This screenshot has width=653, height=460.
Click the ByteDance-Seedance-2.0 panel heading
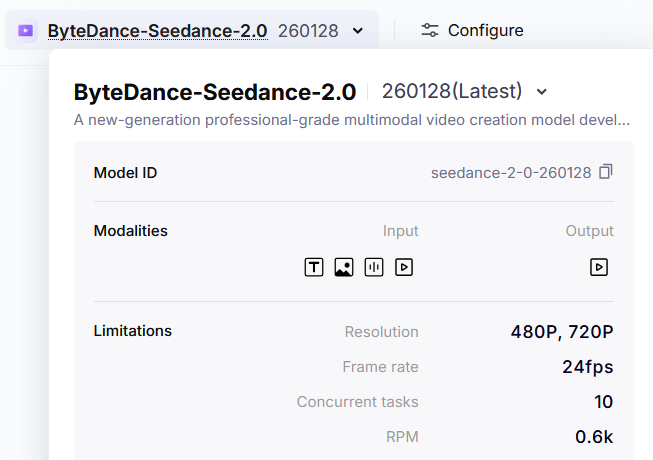click(215, 92)
